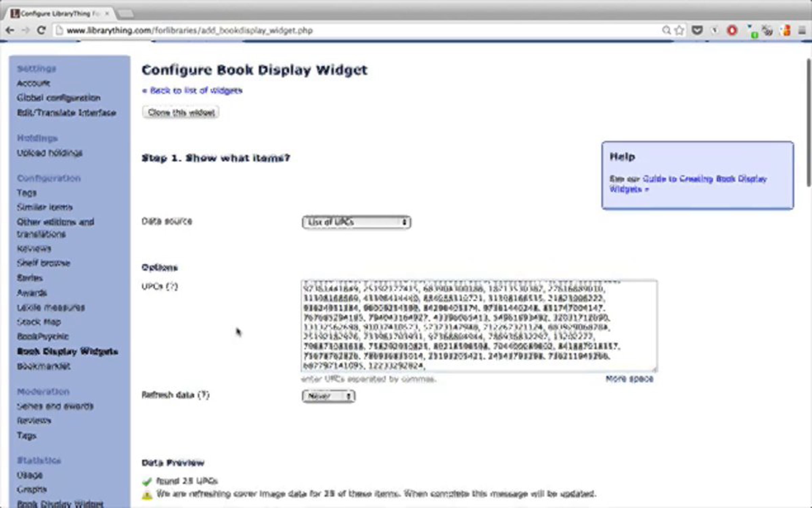Go to Shelf browse
The width and height of the screenshot is (812, 508).
click(44, 263)
